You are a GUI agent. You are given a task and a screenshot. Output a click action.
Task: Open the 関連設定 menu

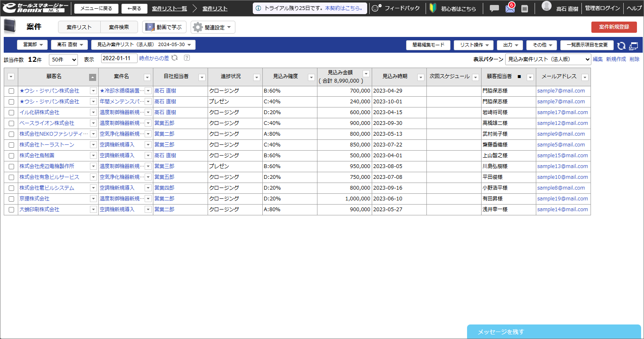[x=213, y=27]
